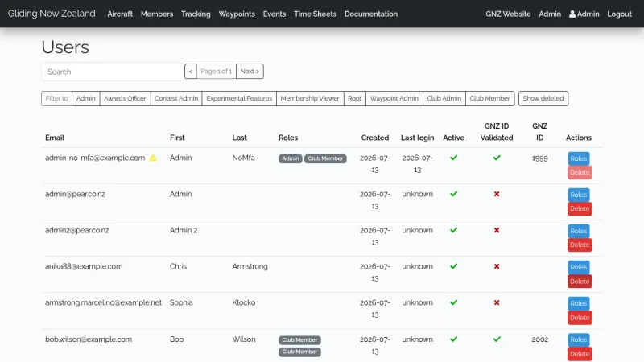
Task: Click Active checkmark for admin@pear.co.nz
Action: point(453,194)
